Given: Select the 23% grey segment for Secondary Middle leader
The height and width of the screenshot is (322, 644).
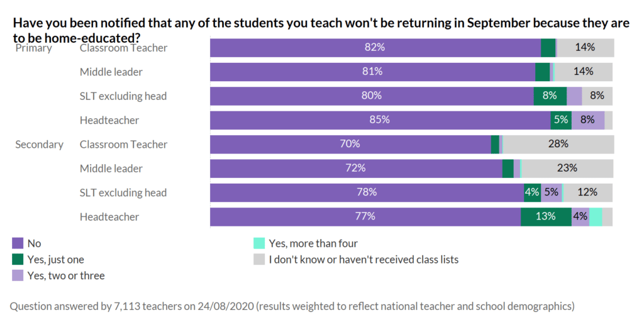Looking at the screenshot, I should click(567, 169).
